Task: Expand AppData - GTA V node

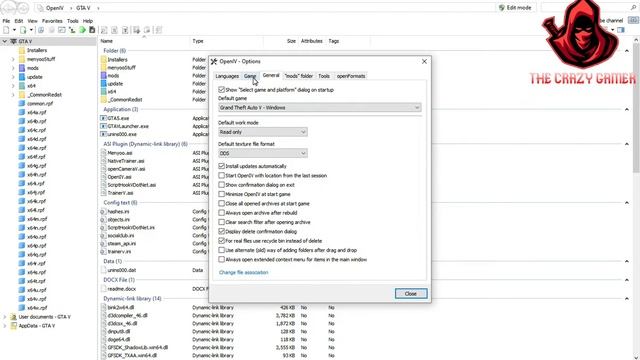Action: [x=4, y=326]
